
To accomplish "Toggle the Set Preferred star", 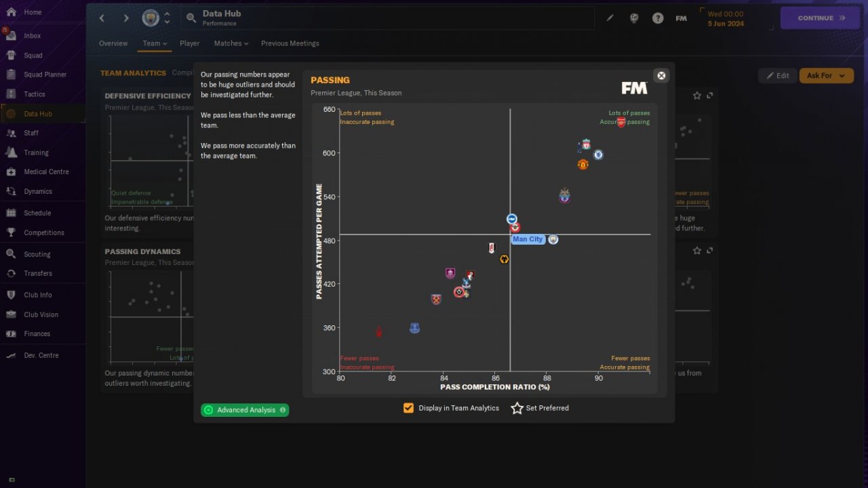I will pos(517,408).
